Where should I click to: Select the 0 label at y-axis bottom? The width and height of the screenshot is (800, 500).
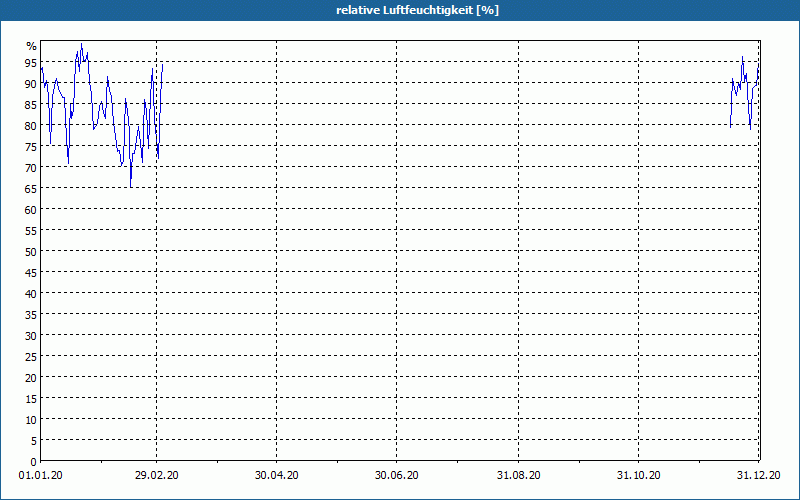click(33, 461)
